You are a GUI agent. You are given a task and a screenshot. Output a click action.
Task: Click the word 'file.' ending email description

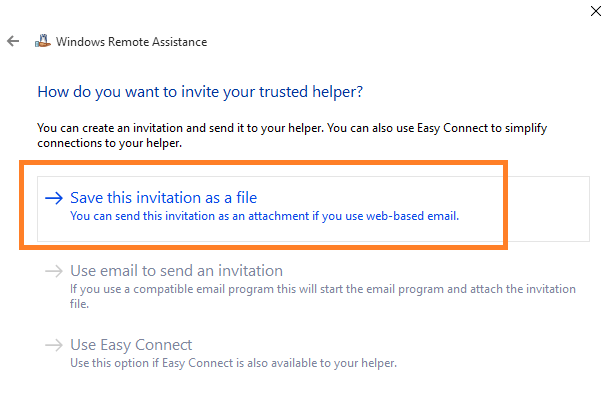79,304
